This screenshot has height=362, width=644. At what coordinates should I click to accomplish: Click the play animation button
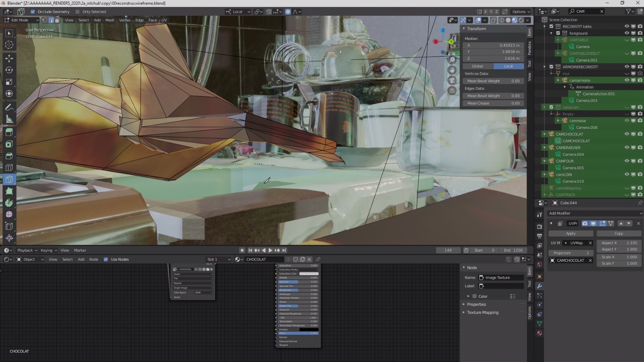click(270, 250)
